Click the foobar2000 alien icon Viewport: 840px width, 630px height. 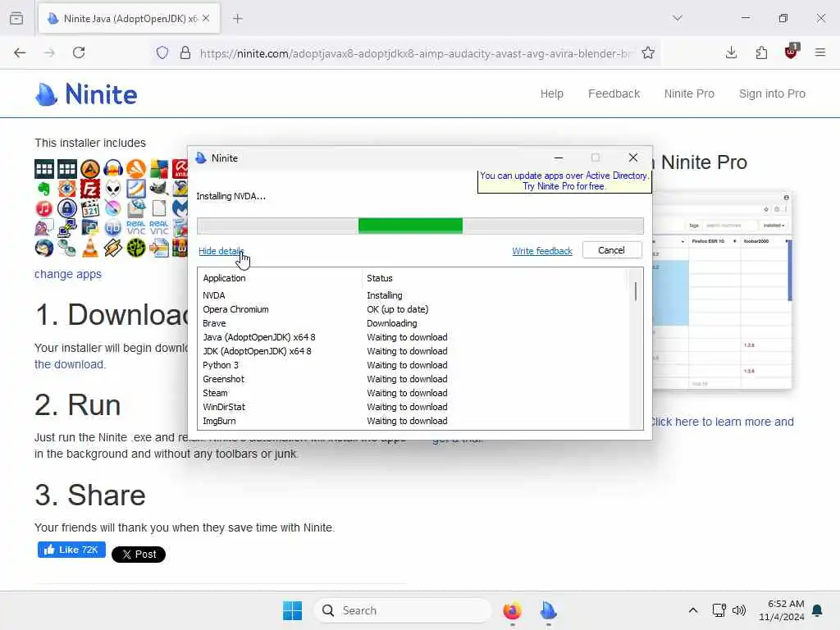(x=113, y=189)
